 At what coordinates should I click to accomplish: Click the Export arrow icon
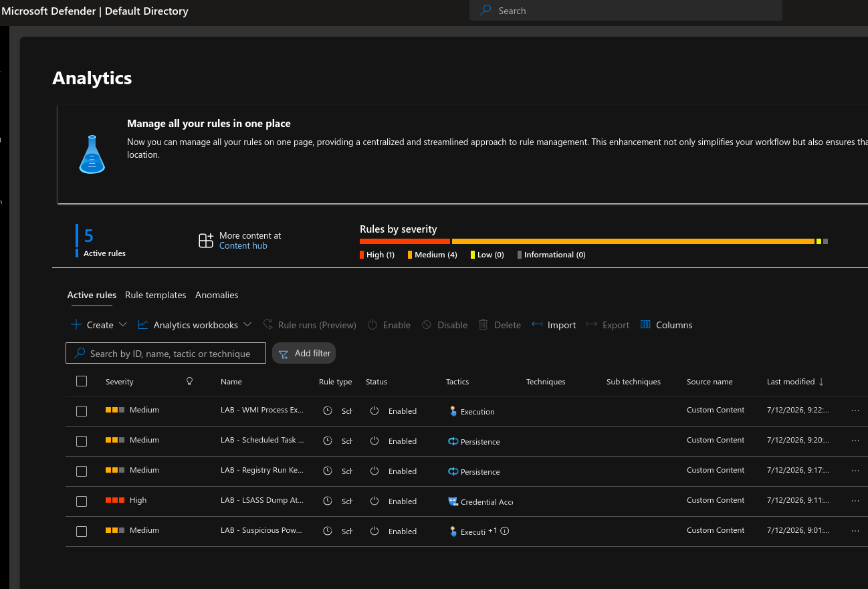tap(591, 324)
